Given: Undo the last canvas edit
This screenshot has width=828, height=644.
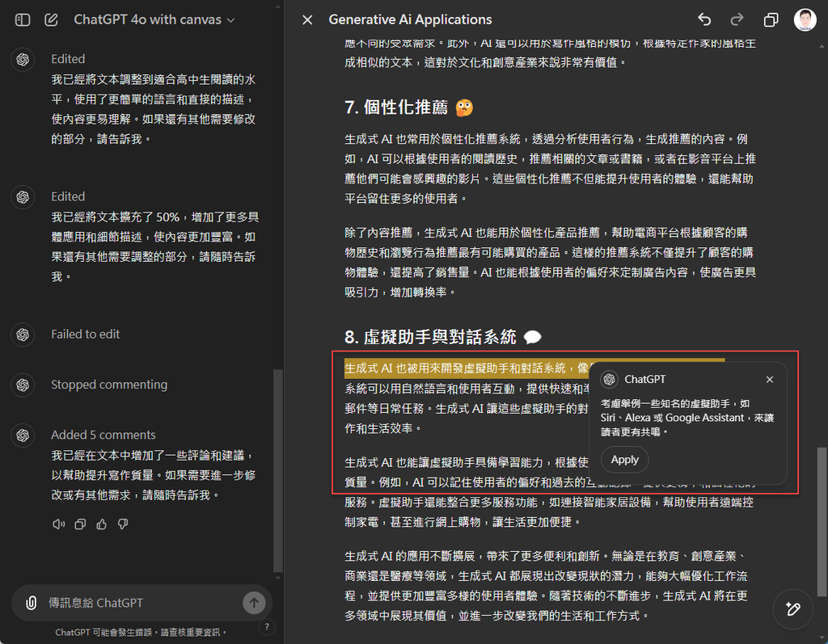Looking at the screenshot, I should (704, 19).
